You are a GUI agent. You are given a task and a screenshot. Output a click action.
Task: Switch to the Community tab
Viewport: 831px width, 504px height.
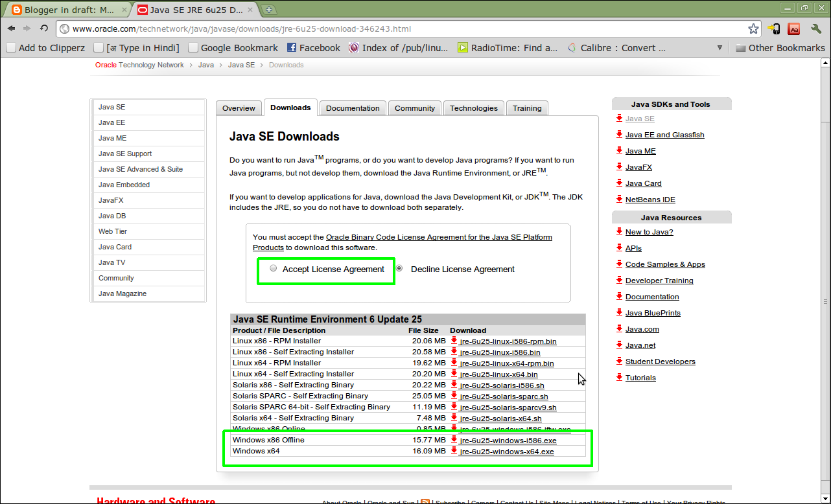[x=415, y=108]
